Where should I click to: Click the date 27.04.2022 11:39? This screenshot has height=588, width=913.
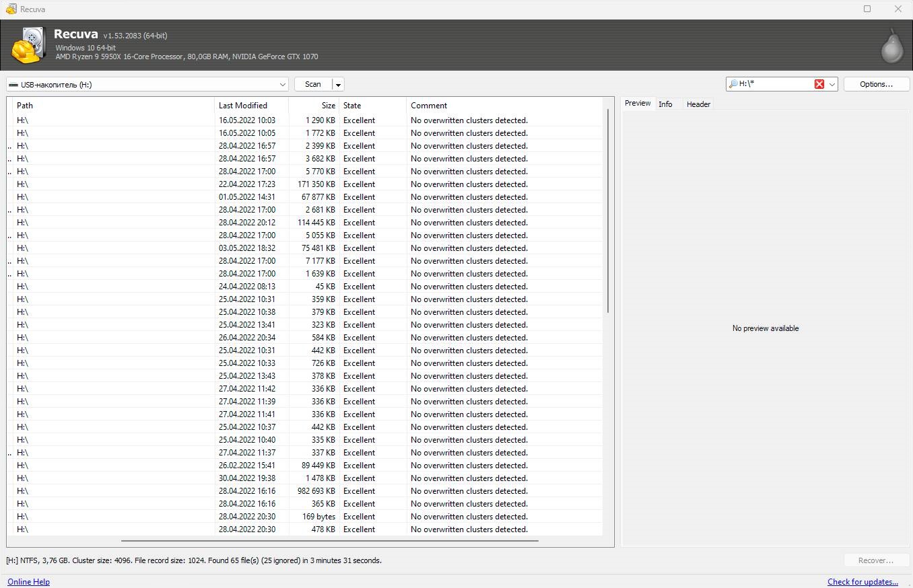(247, 402)
